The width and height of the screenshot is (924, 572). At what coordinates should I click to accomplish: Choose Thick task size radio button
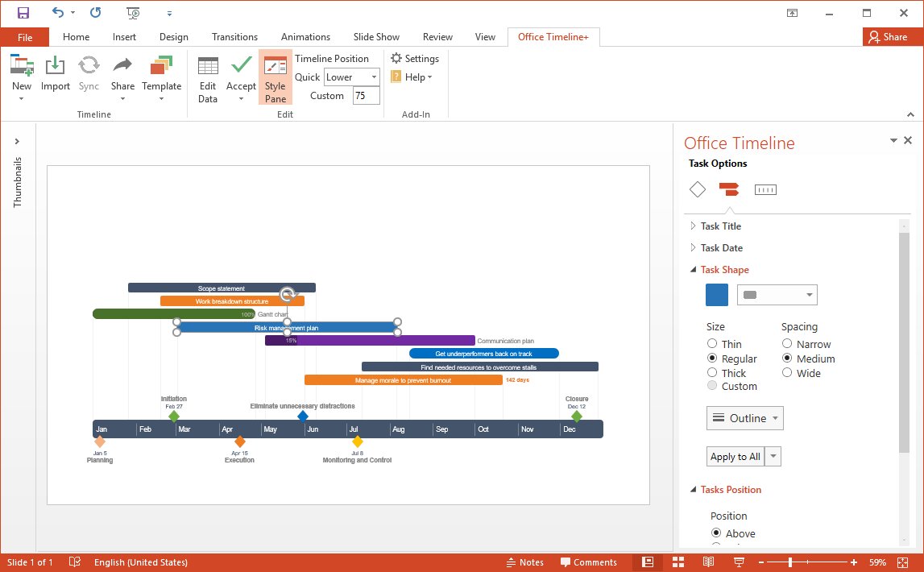coord(712,373)
